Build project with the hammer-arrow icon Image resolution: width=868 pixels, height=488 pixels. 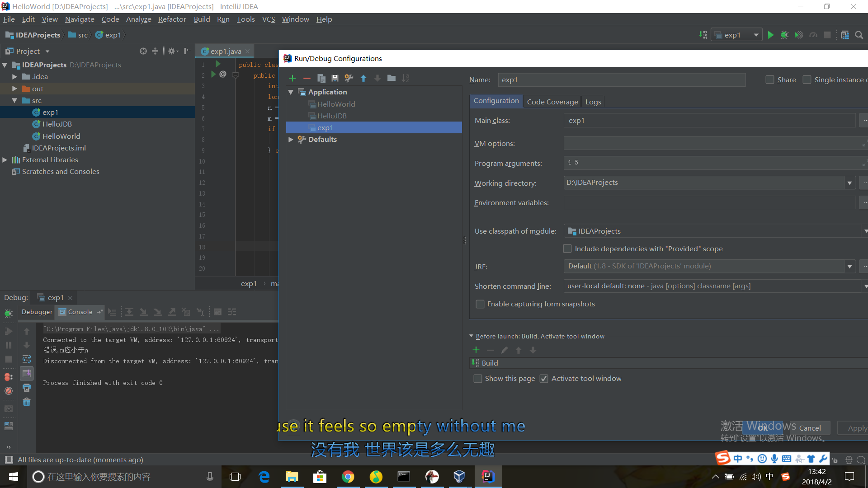click(703, 35)
